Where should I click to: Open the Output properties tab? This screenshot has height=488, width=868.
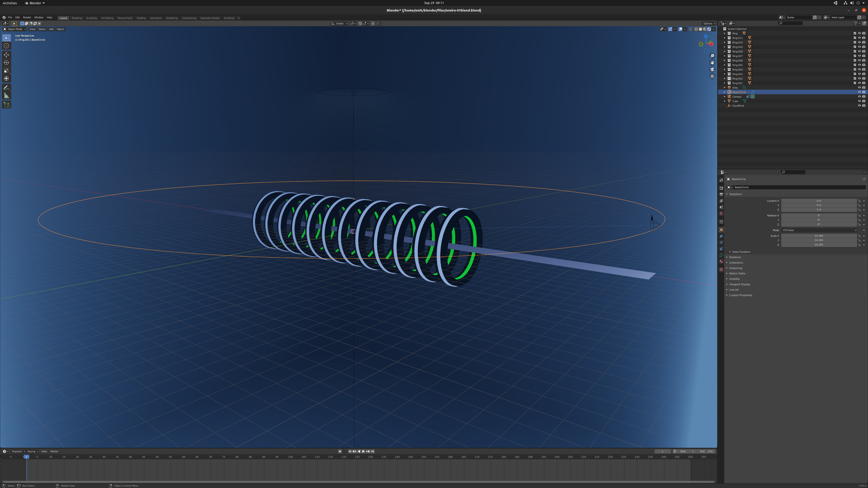click(x=721, y=194)
